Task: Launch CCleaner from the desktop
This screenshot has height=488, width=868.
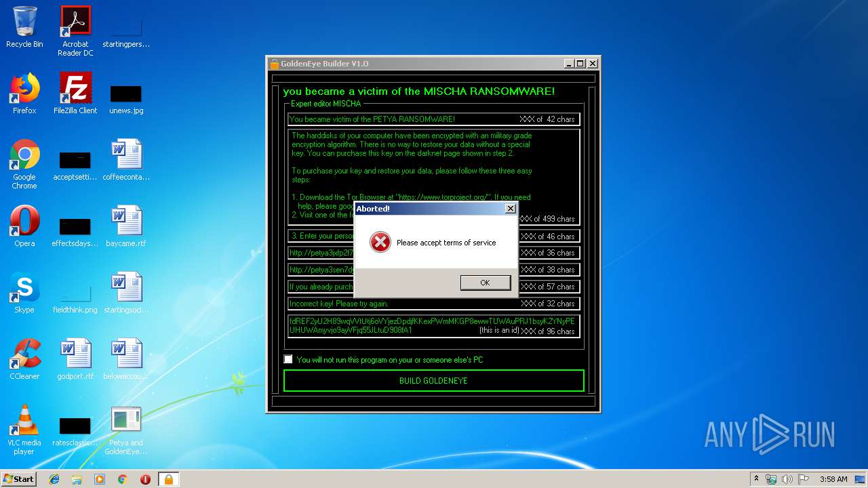Action: tap(24, 359)
